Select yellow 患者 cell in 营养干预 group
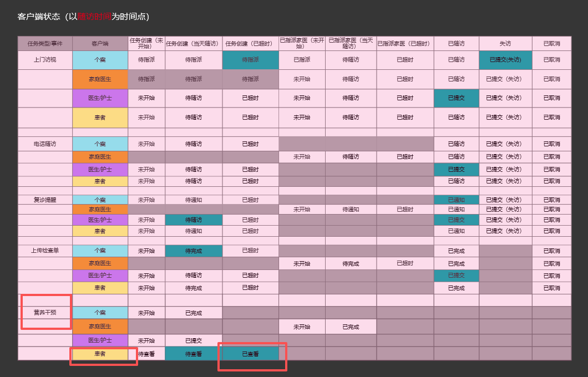The image size is (588, 377). coord(100,353)
